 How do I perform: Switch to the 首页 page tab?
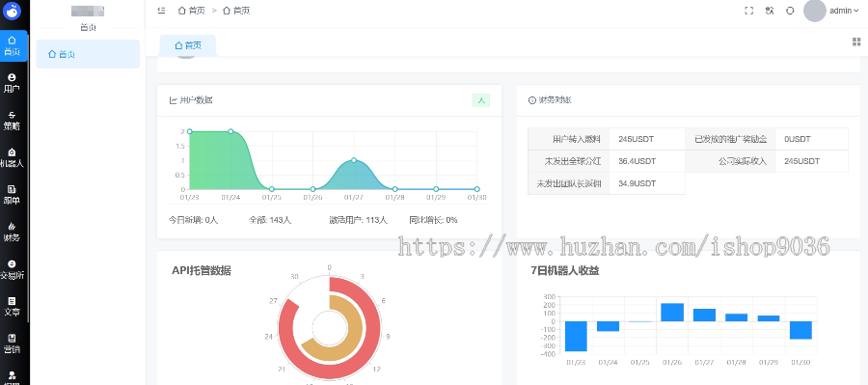click(188, 45)
